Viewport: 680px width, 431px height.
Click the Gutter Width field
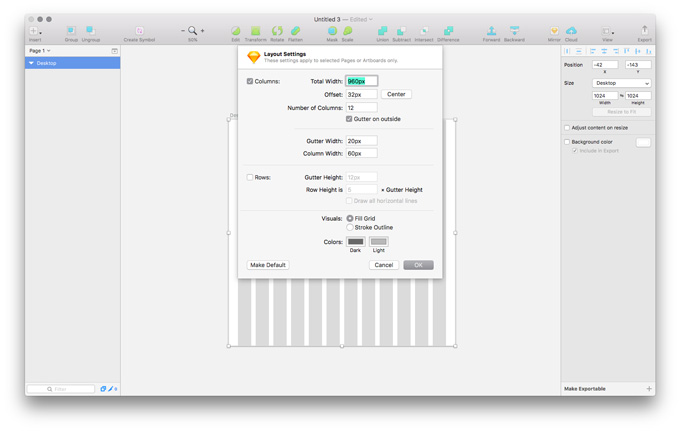(x=362, y=141)
